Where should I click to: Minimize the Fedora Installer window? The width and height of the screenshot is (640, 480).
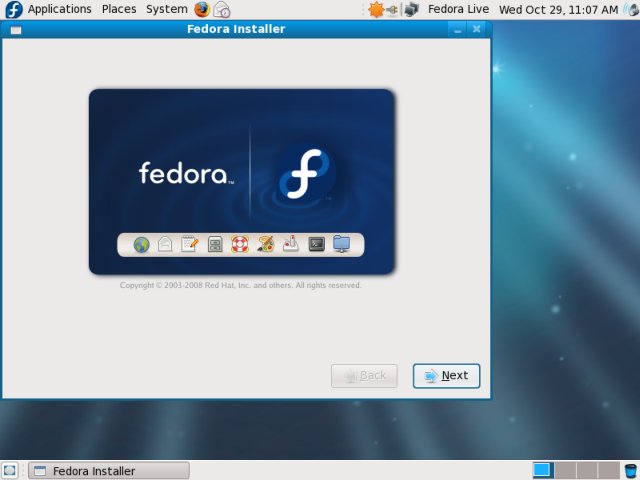pos(457,30)
